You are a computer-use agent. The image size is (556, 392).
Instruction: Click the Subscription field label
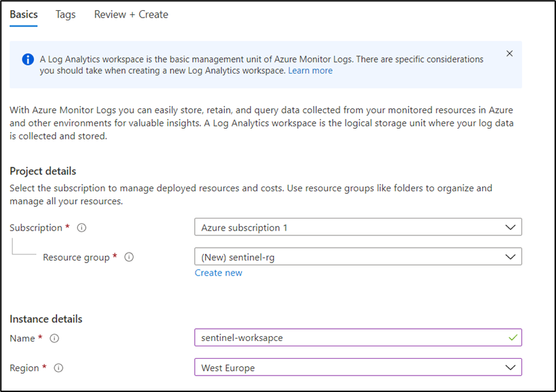click(36, 228)
